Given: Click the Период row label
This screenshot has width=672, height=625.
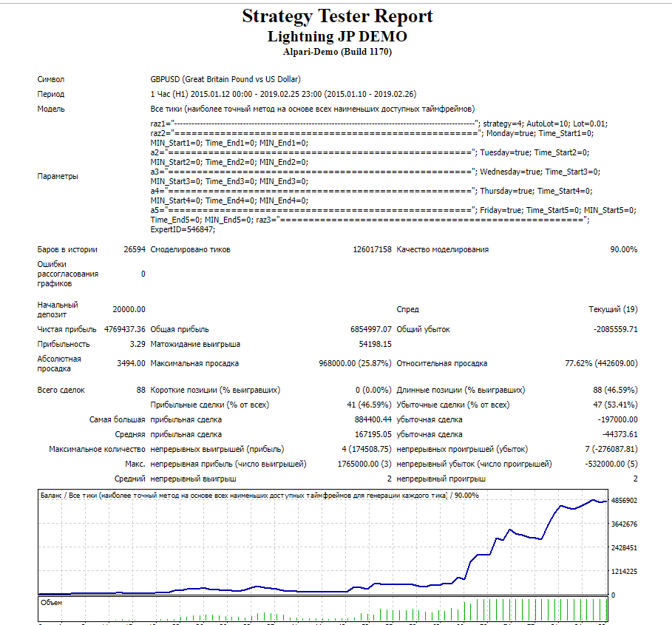Looking at the screenshot, I should [51, 94].
